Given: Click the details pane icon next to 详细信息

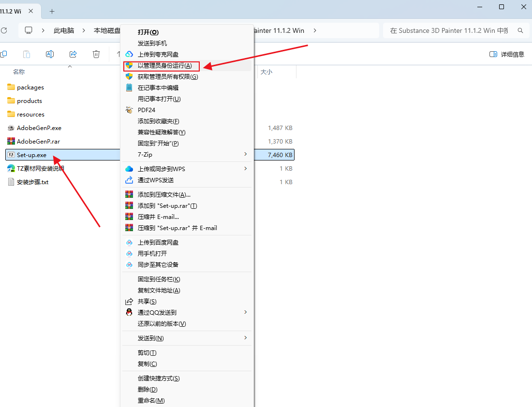Looking at the screenshot, I should [x=493, y=54].
